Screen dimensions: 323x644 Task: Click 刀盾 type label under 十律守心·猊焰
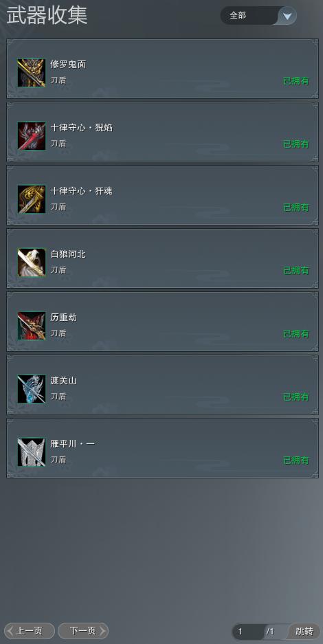point(58,144)
